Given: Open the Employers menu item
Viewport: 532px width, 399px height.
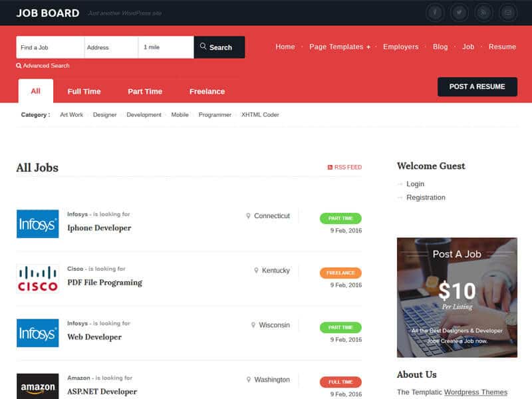Looking at the screenshot, I should click(x=400, y=47).
